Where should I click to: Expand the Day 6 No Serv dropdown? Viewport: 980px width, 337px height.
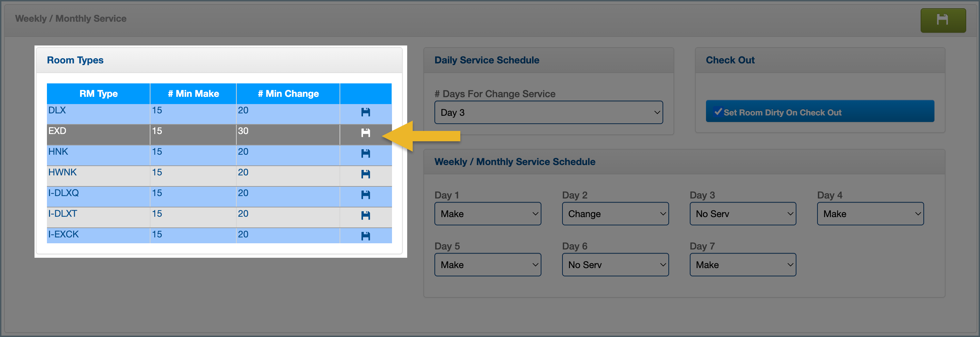coord(615,265)
